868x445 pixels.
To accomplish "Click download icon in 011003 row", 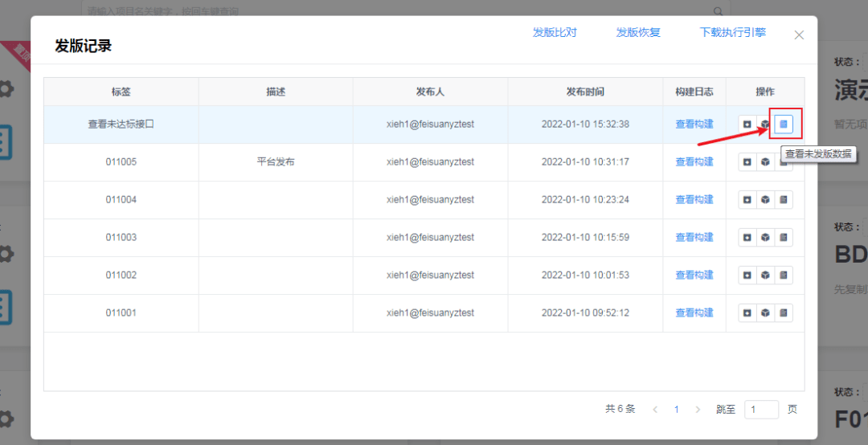I will tap(747, 238).
